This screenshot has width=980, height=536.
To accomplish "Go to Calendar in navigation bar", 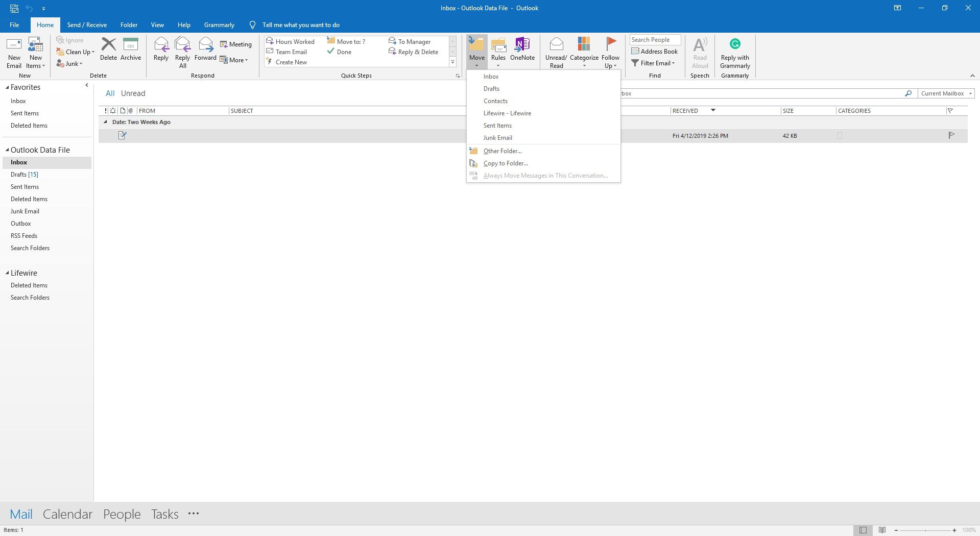I will (x=67, y=514).
